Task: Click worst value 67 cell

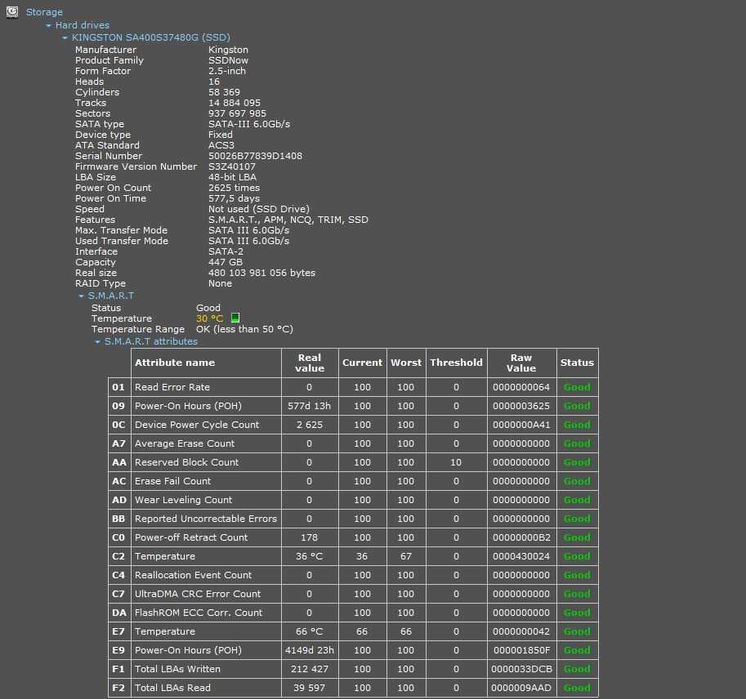Action: point(406,556)
